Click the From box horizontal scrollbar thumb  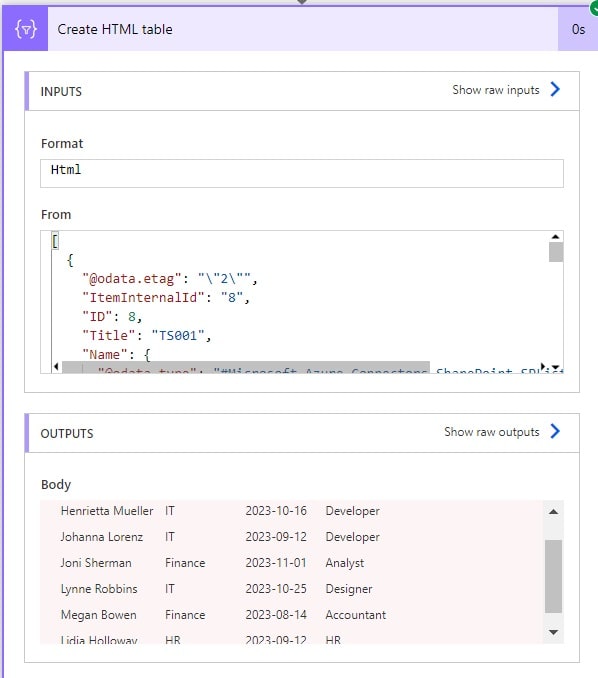[246, 367]
